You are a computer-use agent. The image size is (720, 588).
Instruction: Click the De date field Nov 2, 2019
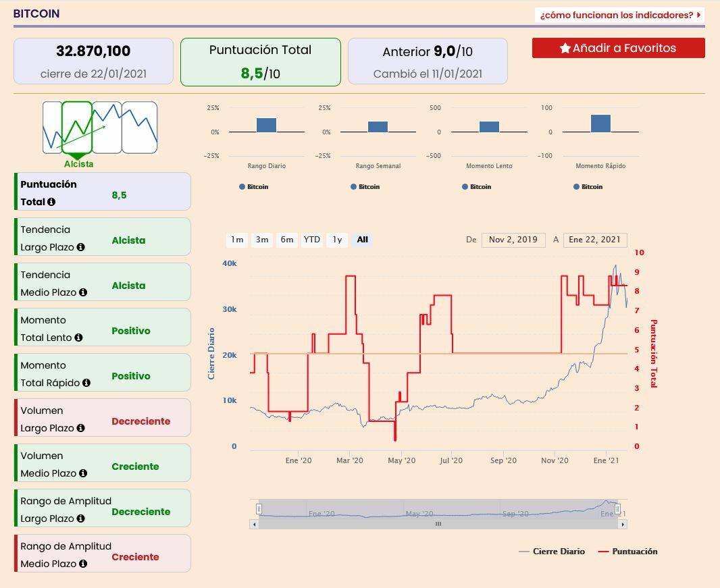click(x=513, y=240)
